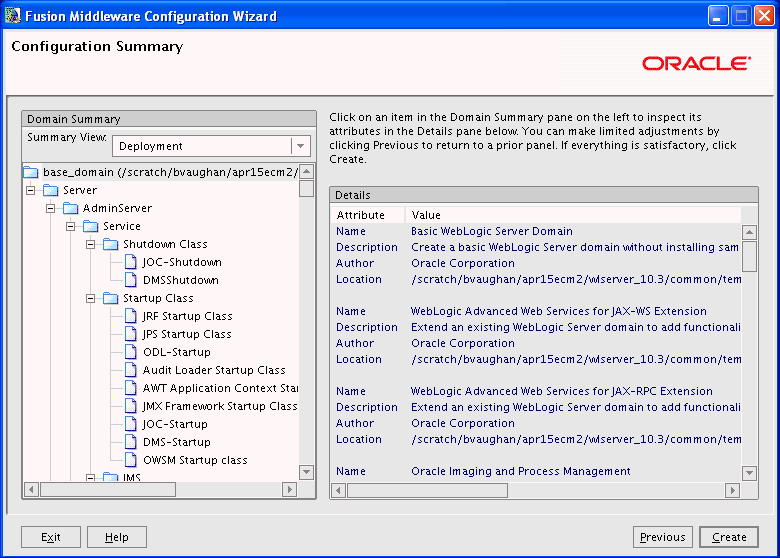
Task: Click the JAX-RPC Extension name value
Action: point(562,391)
